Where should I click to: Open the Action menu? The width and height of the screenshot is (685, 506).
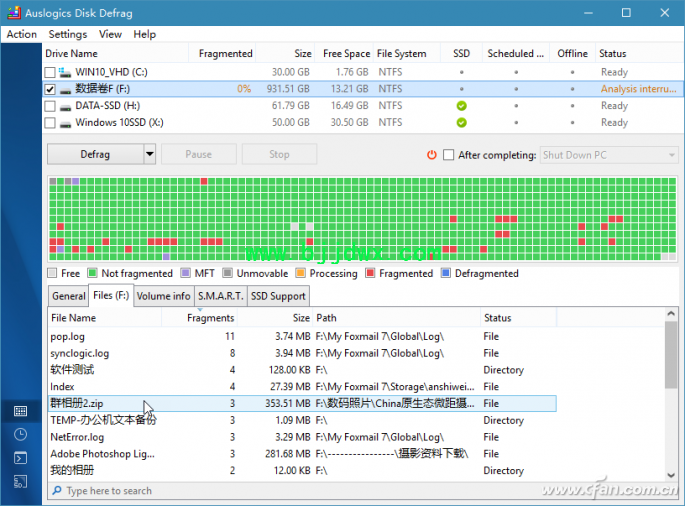pyautogui.click(x=21, y=34)
